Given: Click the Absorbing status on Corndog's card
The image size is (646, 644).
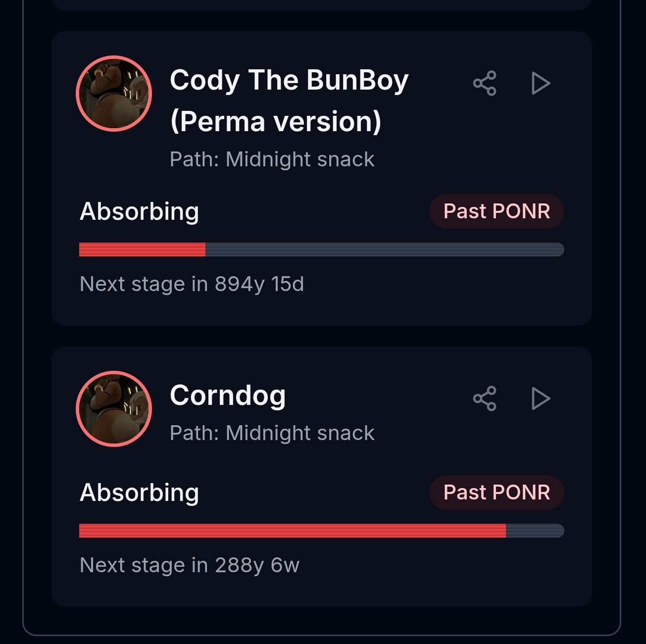Looking at the screenshot, I should pos(140,493).
